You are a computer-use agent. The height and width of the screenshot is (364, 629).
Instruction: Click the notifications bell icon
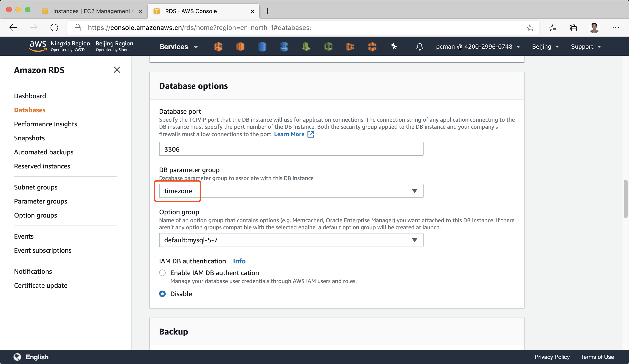tap(420, 47)
